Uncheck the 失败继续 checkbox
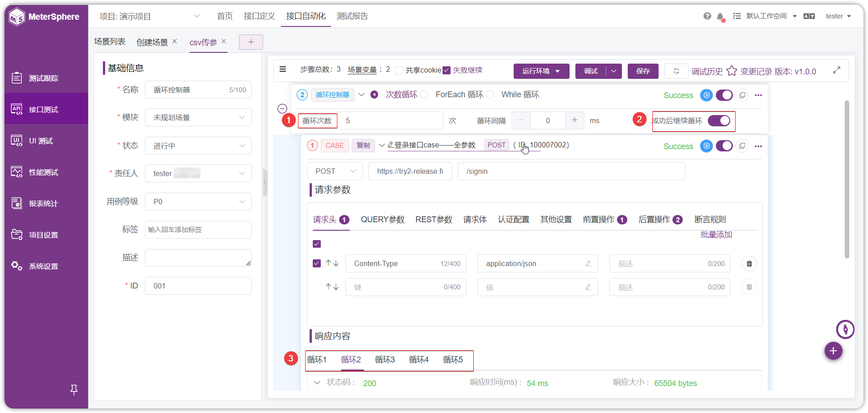Image resolution: width=868 pixels, height=413 pixels. (x=446, y=70)
